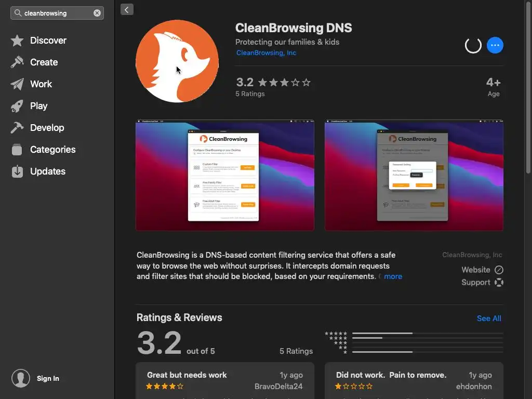The height and width of the screenshot is (399, 532).
Task: Click the Updates download icon
Action: 17,171
